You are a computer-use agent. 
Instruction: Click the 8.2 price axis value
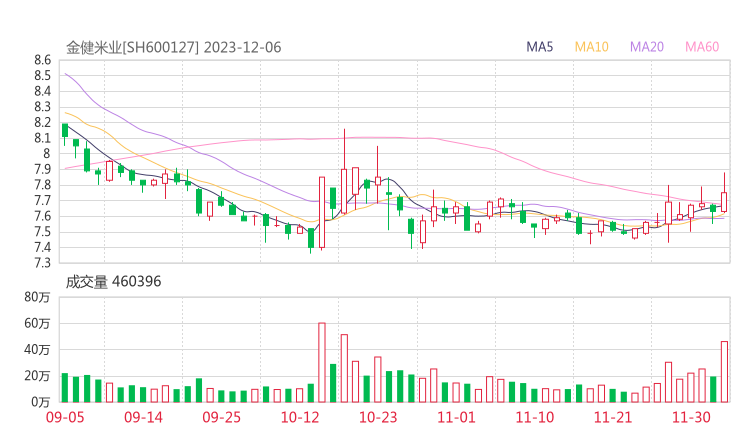(42, 122)
